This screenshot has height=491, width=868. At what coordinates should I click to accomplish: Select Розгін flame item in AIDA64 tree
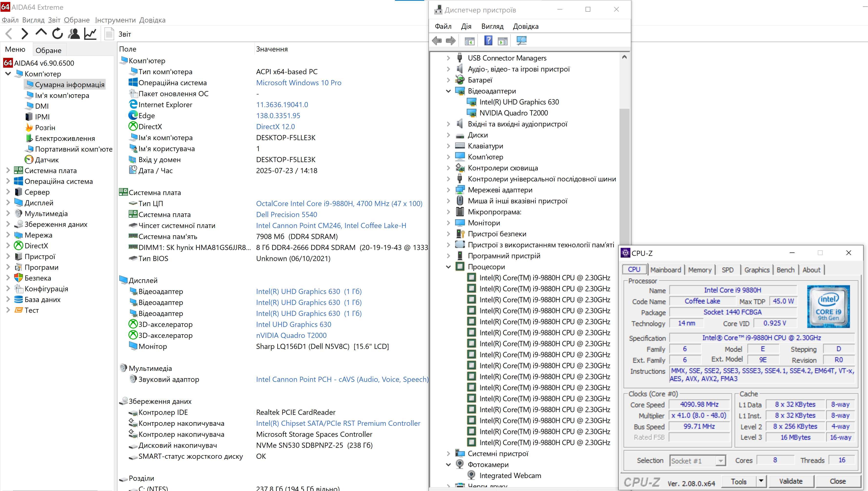[45, 127]
